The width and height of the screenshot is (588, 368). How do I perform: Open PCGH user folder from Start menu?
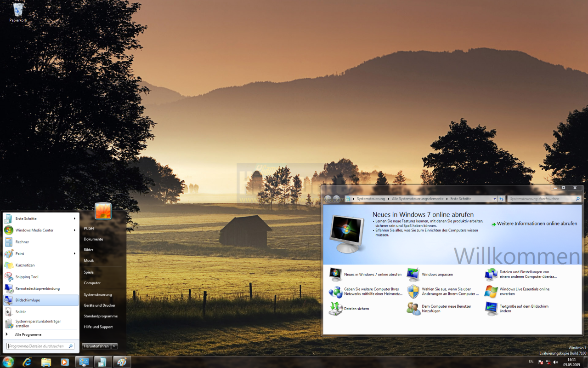point(89,228)
